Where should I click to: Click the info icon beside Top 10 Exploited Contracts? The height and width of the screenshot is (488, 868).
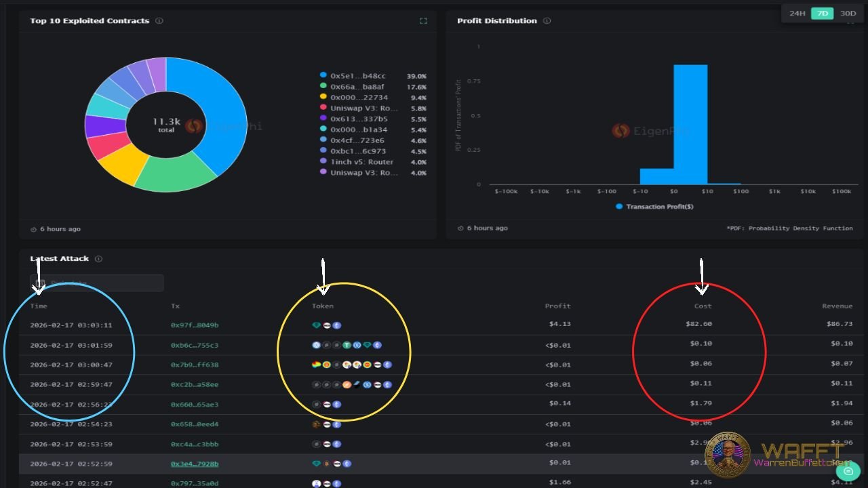point(159,20)
